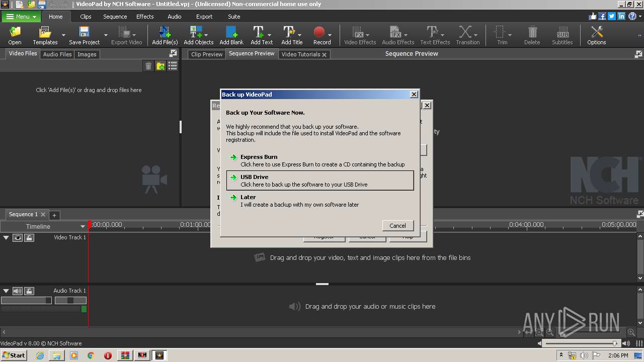Switch to the Audio Files tab
Viewport: 644px width, 362px height.
(x=57, y=54)
